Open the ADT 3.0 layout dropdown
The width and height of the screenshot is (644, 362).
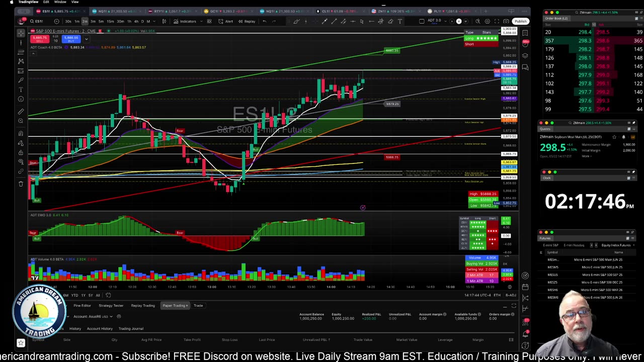click(x=436, y=21)
